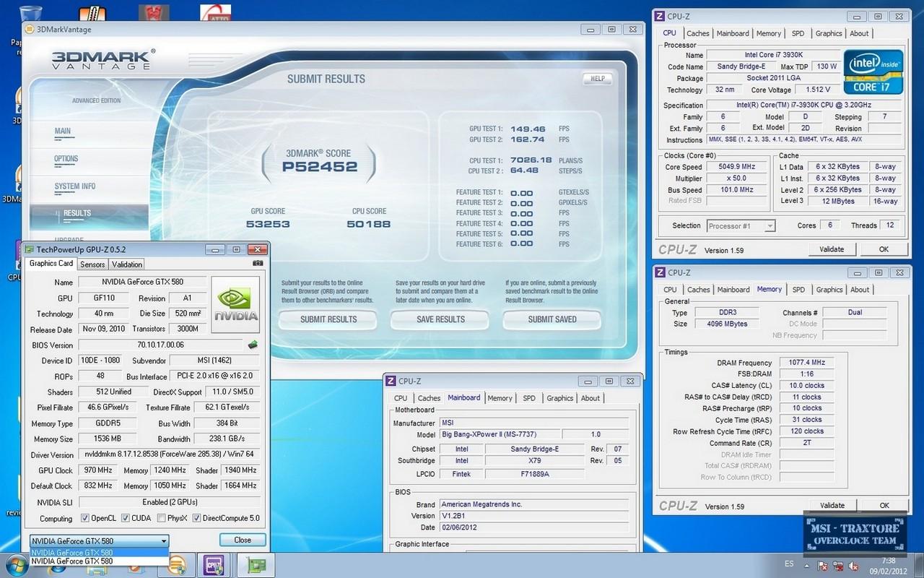Viewport: 924px width, 578px height.
Task: Click the GPU-Z title bar icon
Action: tap(30, 249)
